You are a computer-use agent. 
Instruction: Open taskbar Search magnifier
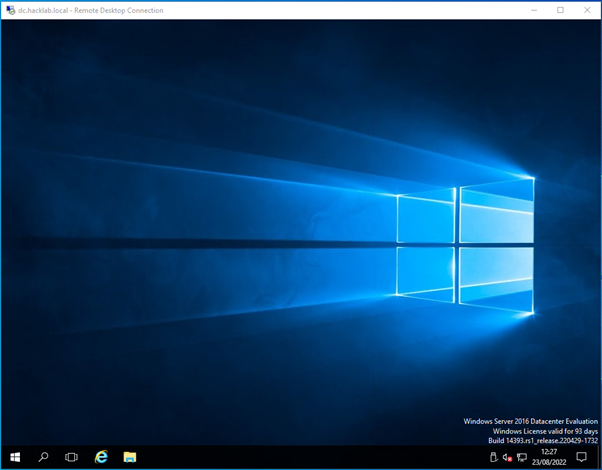coord(43,457)
